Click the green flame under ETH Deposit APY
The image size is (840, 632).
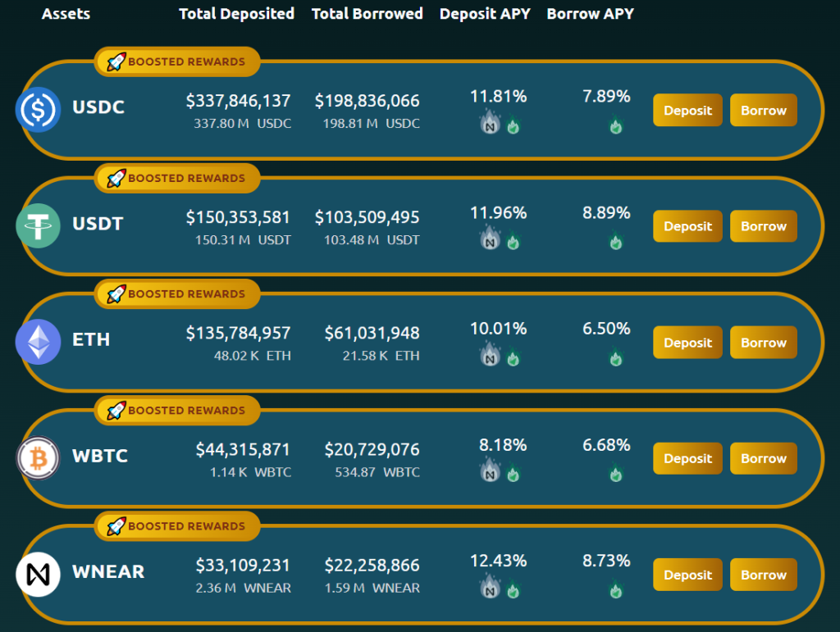pyautogui.click(x=514, y=357)
